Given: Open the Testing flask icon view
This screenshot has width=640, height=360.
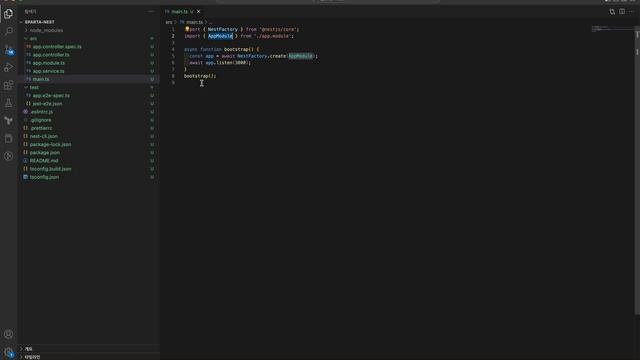Looking at the screenshot, I should pos(8,103).
